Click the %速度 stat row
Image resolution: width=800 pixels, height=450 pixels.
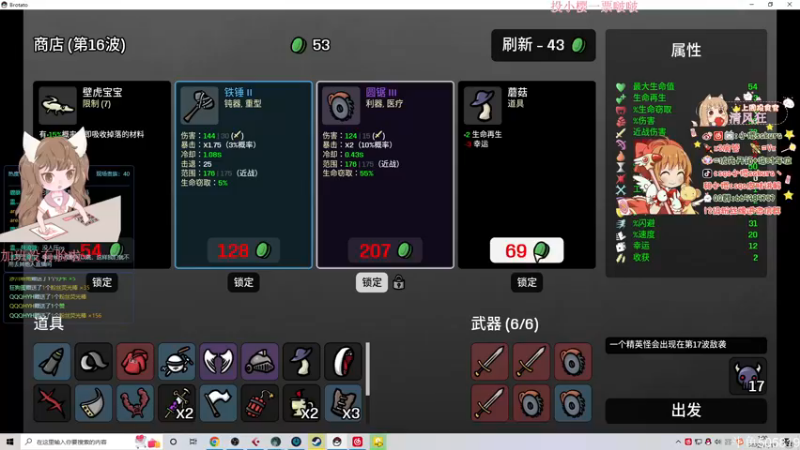coord(687,234)
